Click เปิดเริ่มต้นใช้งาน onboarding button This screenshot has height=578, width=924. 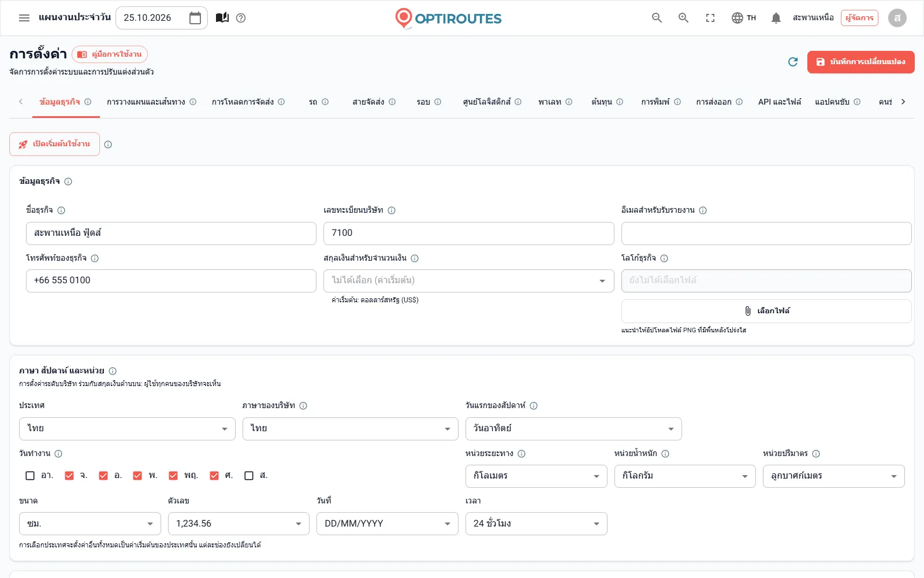point(54,144)
